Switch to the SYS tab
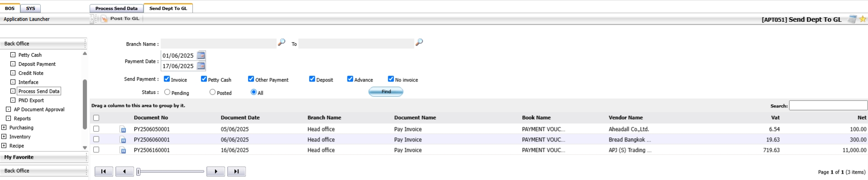The height and width of the screenshot is (180, 868). (31, 8)
